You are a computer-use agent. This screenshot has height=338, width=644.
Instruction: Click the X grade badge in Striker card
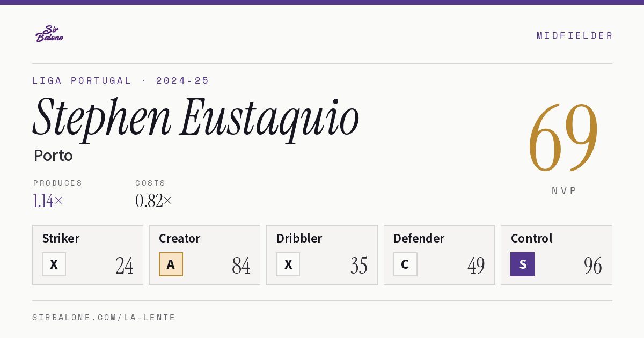pyautogui.click(x=54, y=264)
